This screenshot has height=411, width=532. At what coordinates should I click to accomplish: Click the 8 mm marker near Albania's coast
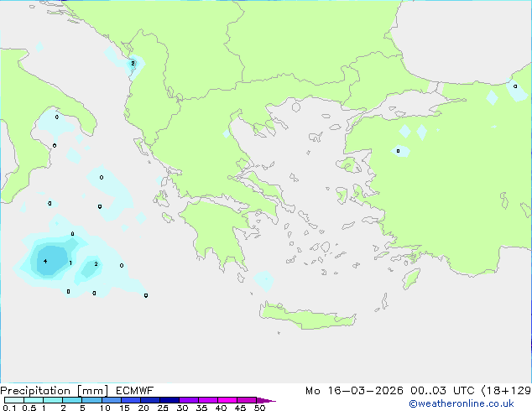[x=133, y=63]
